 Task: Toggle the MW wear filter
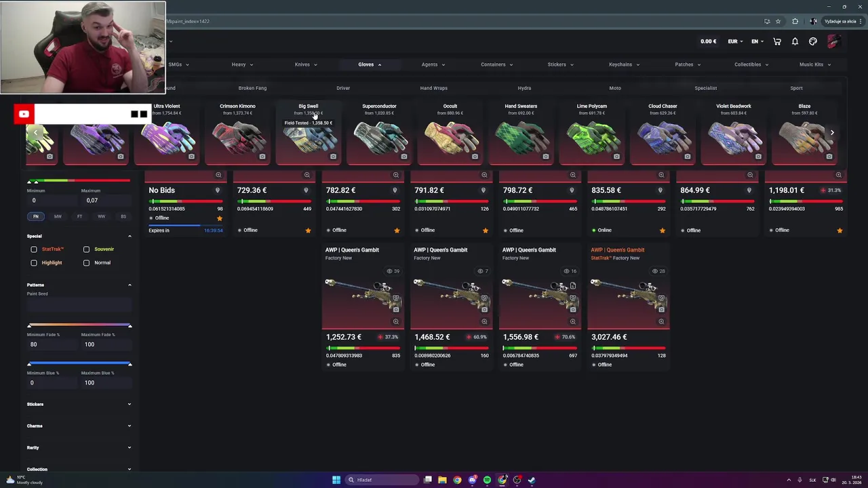[58, 216]
